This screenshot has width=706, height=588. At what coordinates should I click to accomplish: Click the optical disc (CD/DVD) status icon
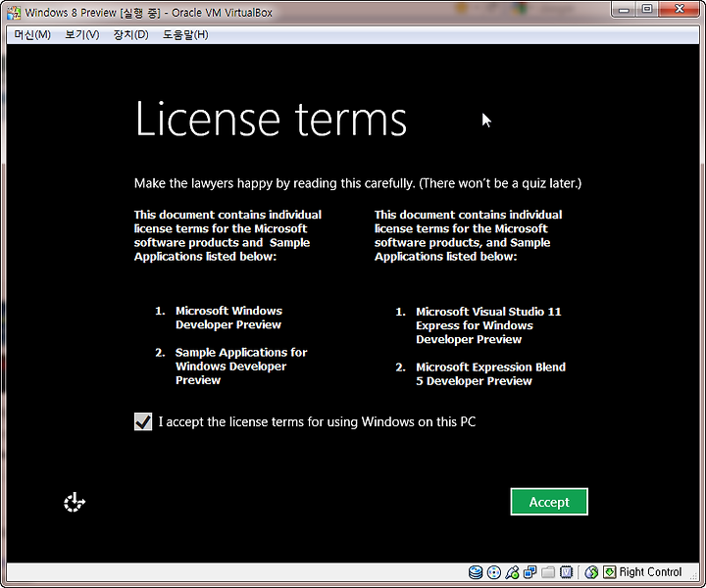click(x=494, y=571)
